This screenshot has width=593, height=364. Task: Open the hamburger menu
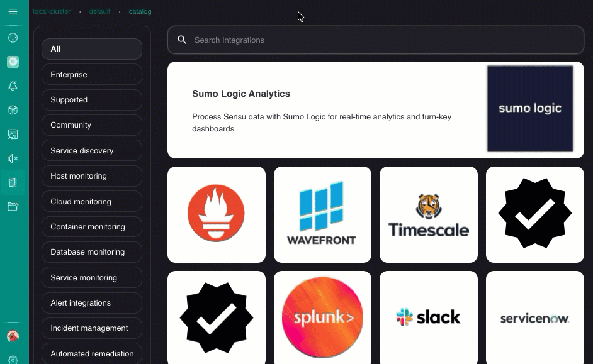pyautogui.click(x=13, y=12)
